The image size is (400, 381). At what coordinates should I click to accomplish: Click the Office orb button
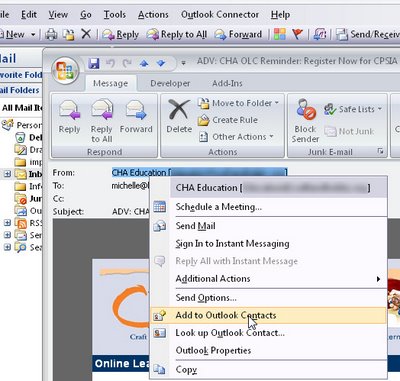pos(65,70)
